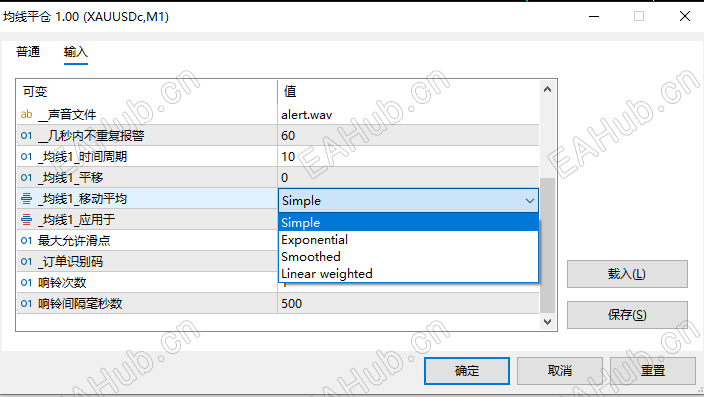Choose Simple from the dropdown list

coord(408,222)
